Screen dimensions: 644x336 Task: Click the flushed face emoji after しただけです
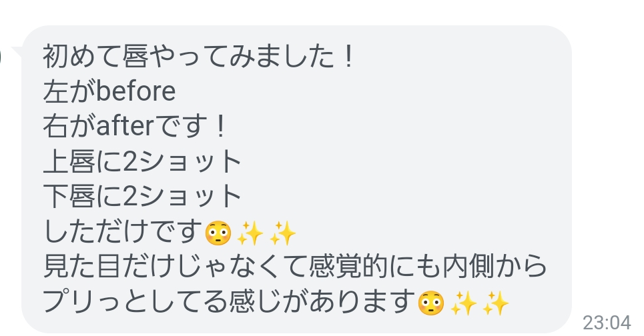tap(218, 233)
